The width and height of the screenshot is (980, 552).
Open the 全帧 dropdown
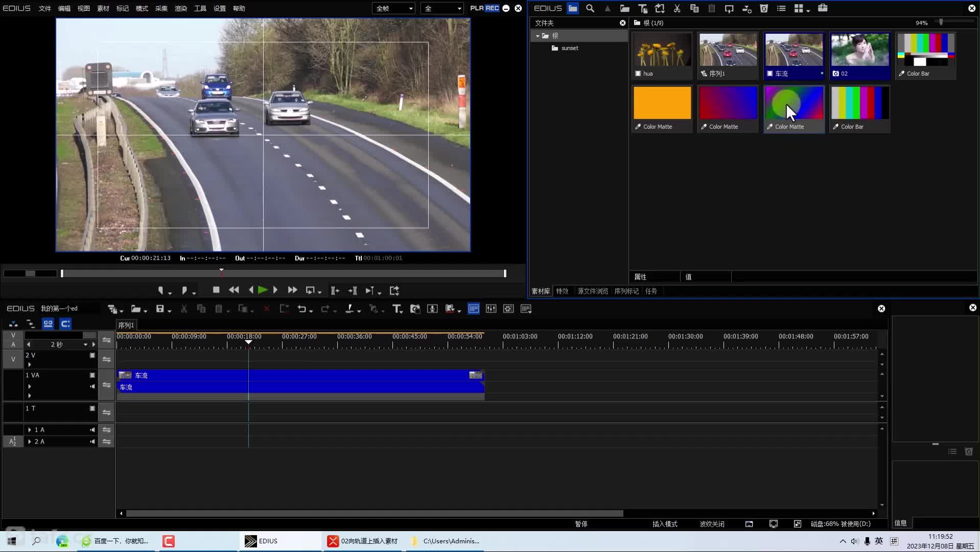(394, 8)
